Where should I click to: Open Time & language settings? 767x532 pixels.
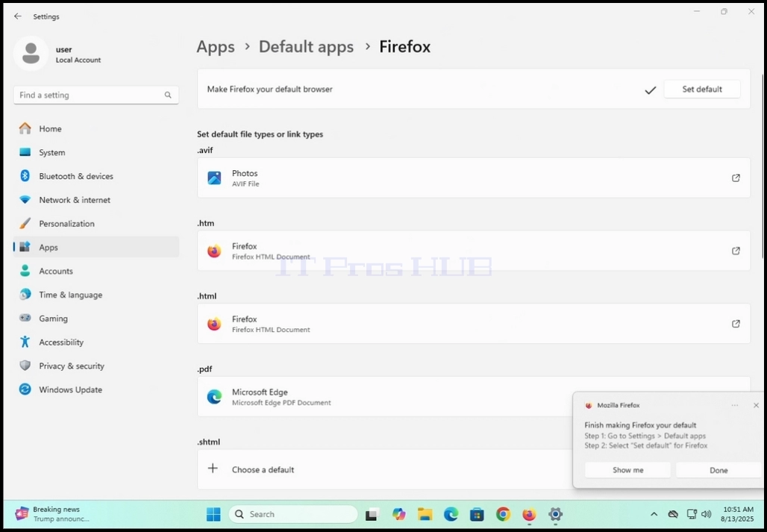pyautogui.click(x=96, y=295)
